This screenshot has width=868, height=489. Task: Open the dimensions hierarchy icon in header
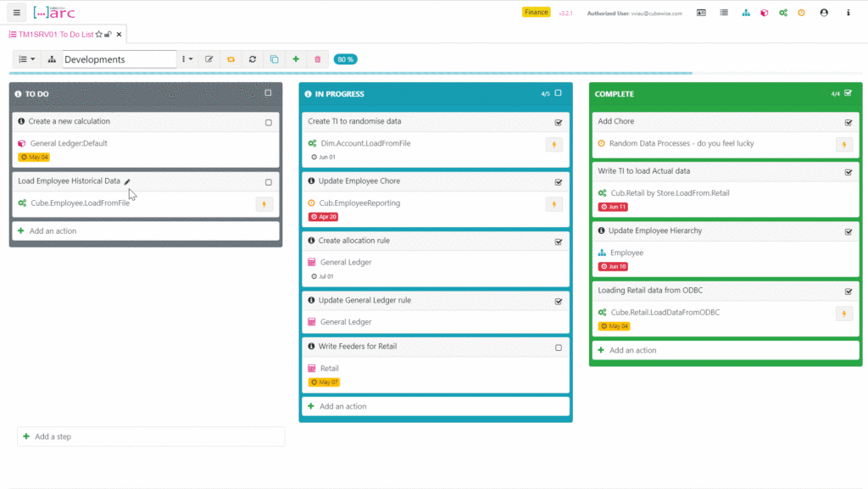pos(745,13)
